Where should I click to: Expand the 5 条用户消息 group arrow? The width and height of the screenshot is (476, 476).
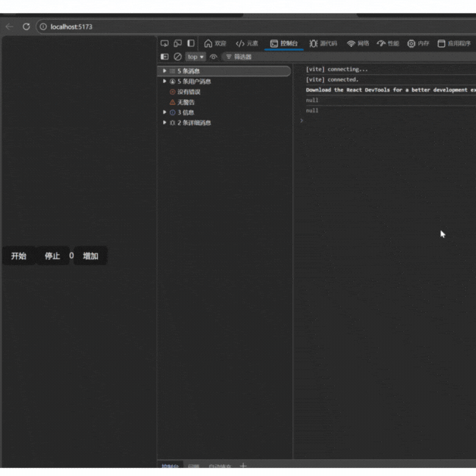[x=165, y=81]
